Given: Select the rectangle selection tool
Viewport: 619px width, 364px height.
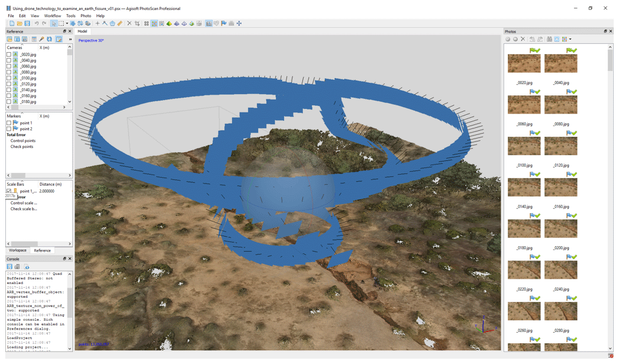Looking at the screenshot, I should 61,24.
